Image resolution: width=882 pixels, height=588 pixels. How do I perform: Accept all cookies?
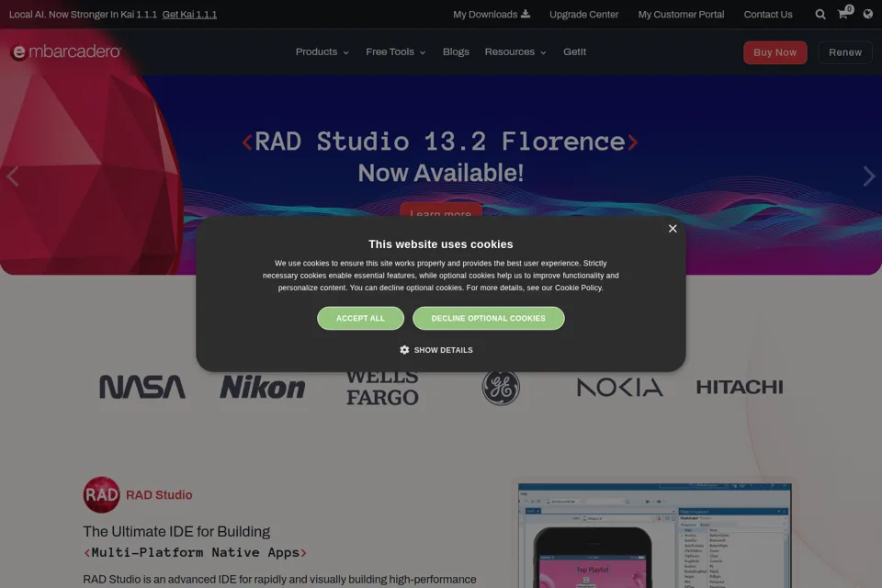click(360, 319)
